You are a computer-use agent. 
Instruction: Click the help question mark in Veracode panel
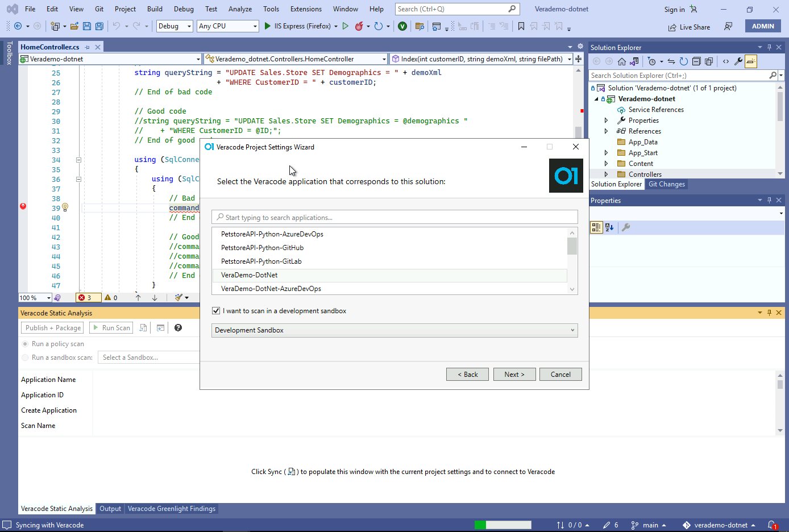(178, 328)
